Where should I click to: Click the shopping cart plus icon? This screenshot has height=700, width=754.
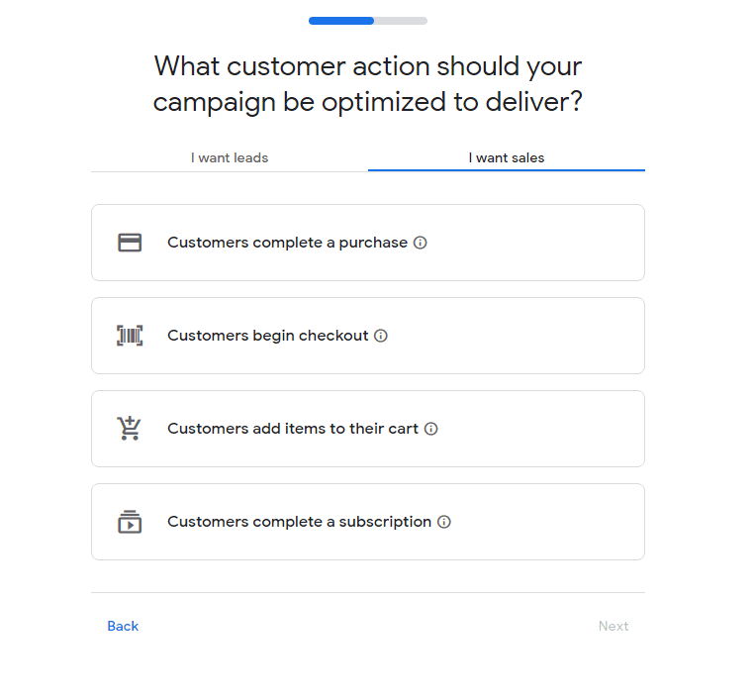point(130,429)
